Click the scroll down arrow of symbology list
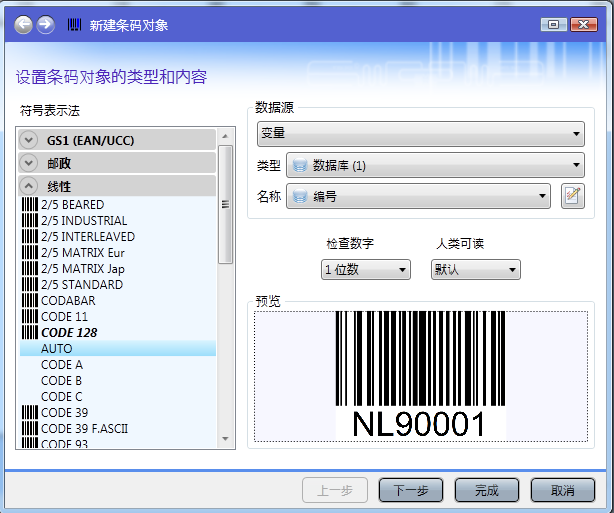Image resolution: width=614 pixels, height=513 pixels. pyautogui.click(x=225, y=439)
